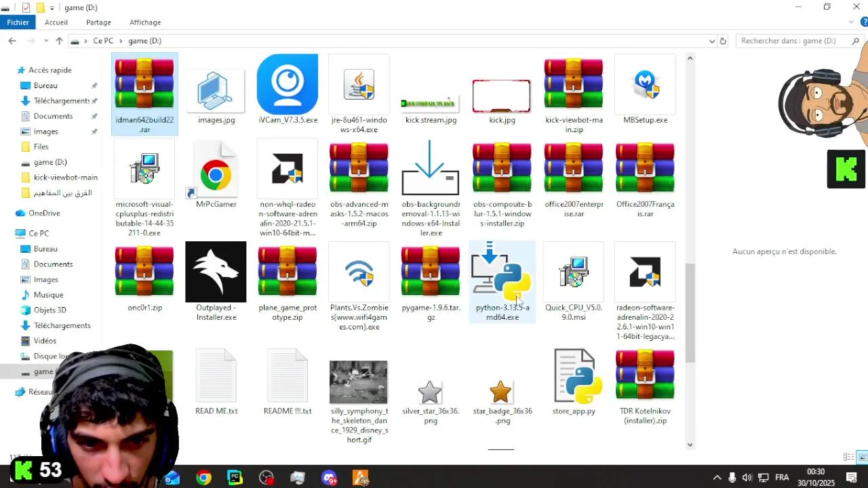This screenshot has height=488, width=868.
Task: Open Objets 3D under Ce PC
Action: pyautogui.click(x=50, y=310)
